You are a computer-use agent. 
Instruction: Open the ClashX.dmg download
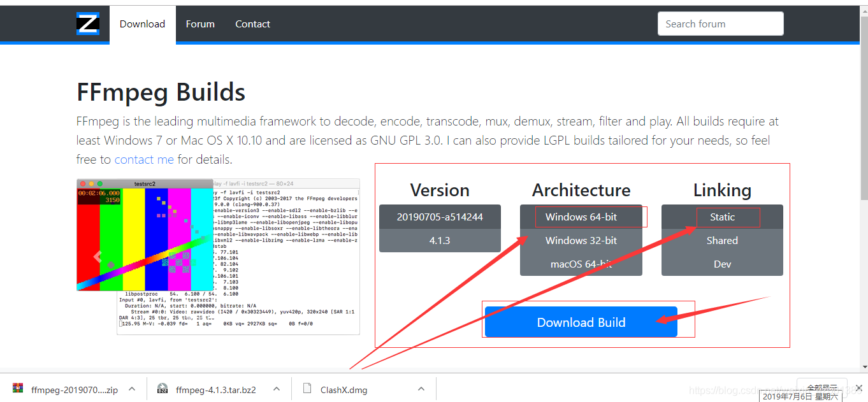point(344,389)
